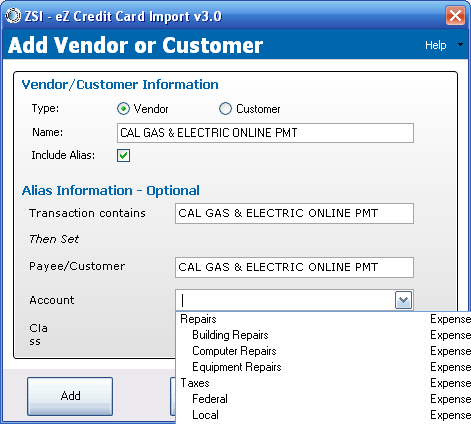Image resolution: width=471 pixels, height=424 pixels.
Task: Select the Vendor radio button
Action: 123,109
